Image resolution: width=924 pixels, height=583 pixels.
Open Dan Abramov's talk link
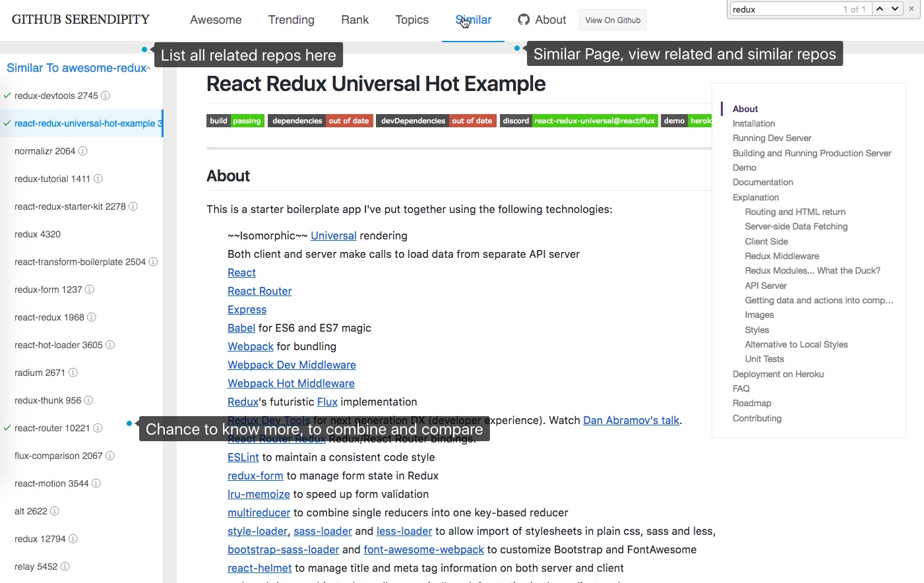click(631, 420)
